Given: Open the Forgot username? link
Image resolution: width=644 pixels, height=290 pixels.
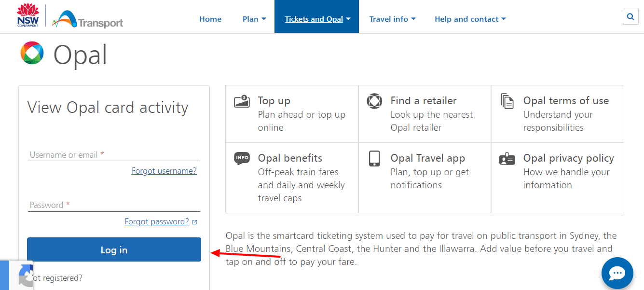Looking at the screenshot, I should (164, 170).
